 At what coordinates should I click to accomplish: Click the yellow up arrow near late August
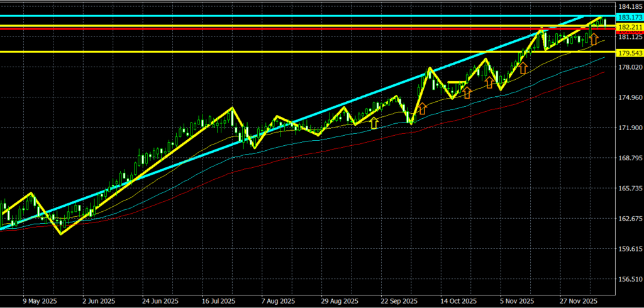[374, 123]
